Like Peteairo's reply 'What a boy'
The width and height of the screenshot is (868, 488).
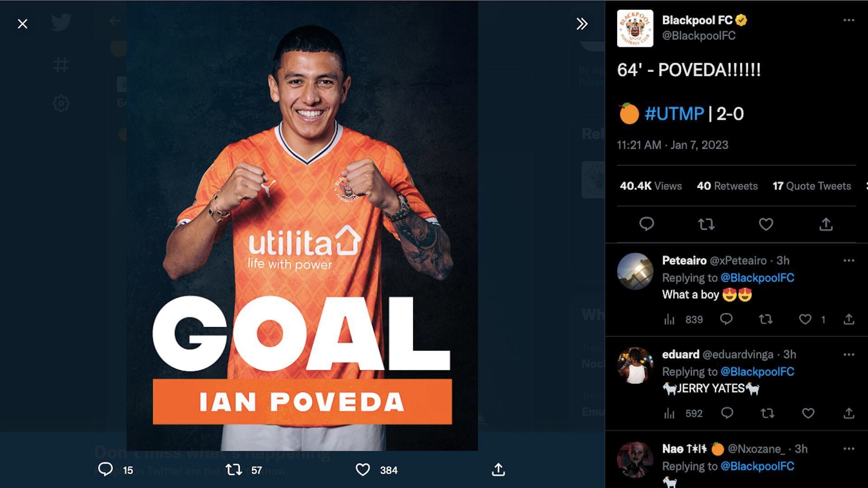click(x=805, y=319)
